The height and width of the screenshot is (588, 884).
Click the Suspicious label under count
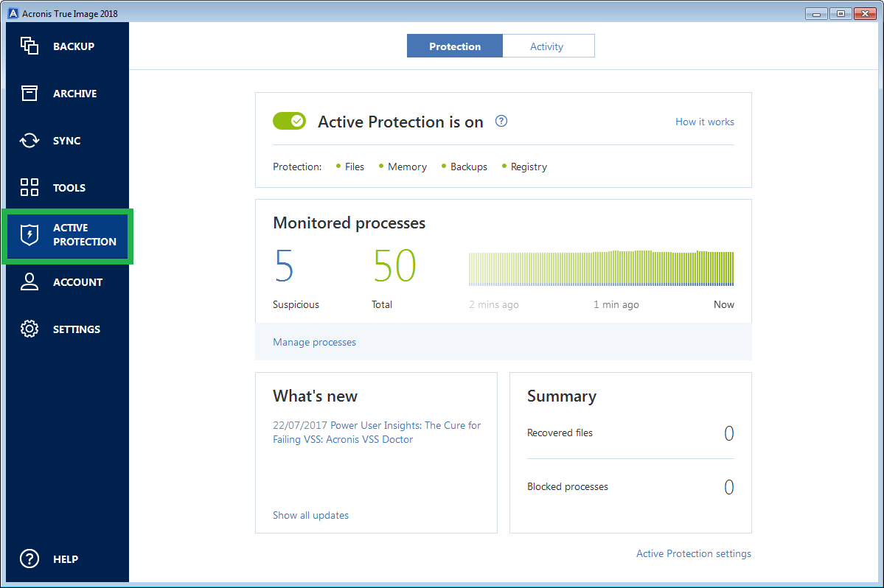tap(296, 305)
